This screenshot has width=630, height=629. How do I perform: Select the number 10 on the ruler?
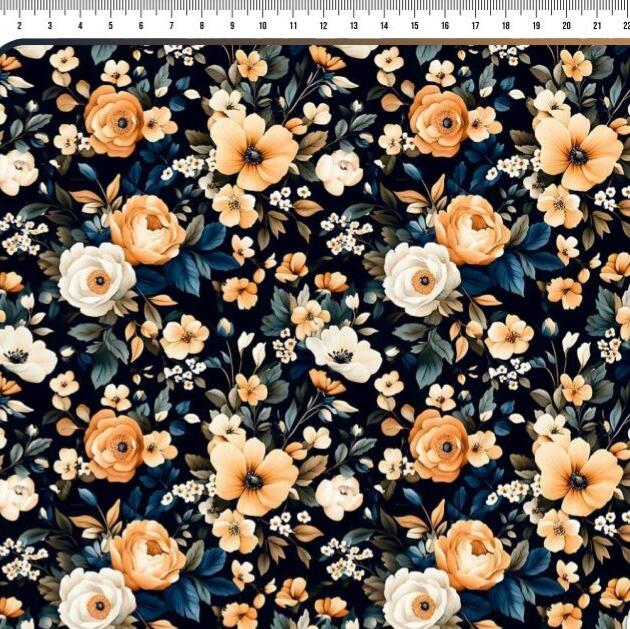pos(263,26)
